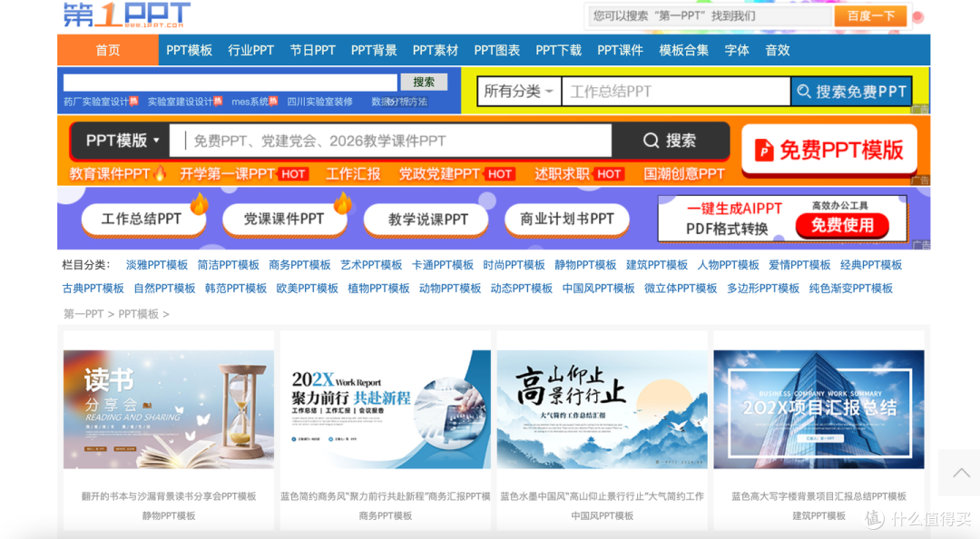Open the 行业PPT menu item
Image resolution: width=980 pixels, height=539 pixels.
250,50
